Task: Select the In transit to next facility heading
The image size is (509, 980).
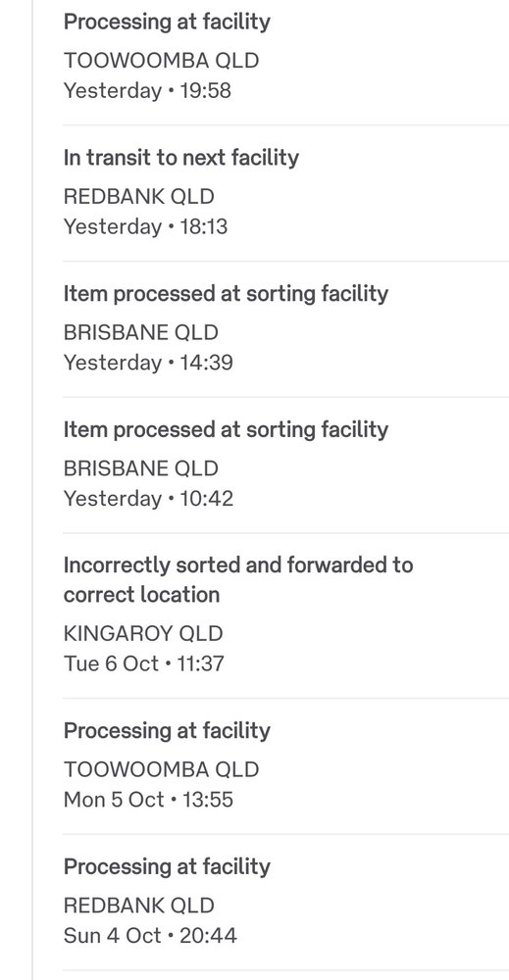Action: coord(181,158)
